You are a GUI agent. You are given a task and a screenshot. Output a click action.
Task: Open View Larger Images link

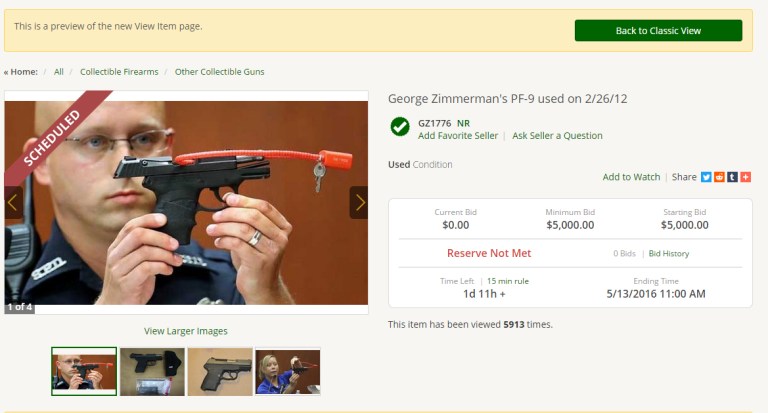186,331
